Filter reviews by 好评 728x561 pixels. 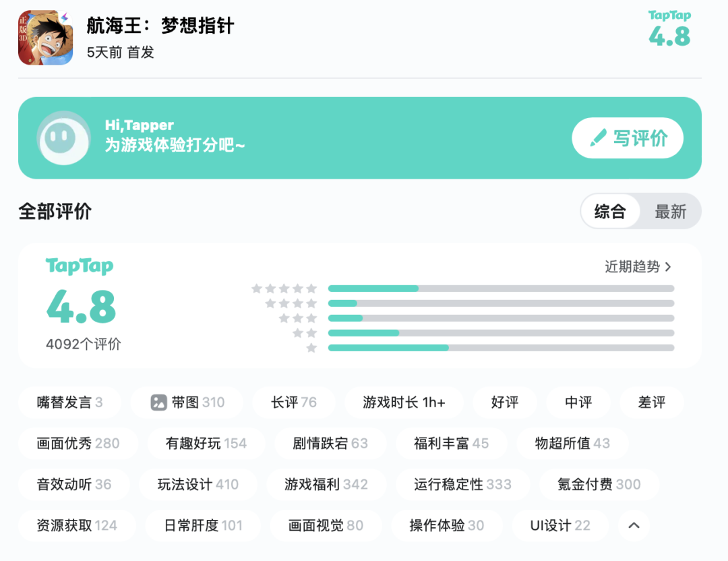click(505, 403)
